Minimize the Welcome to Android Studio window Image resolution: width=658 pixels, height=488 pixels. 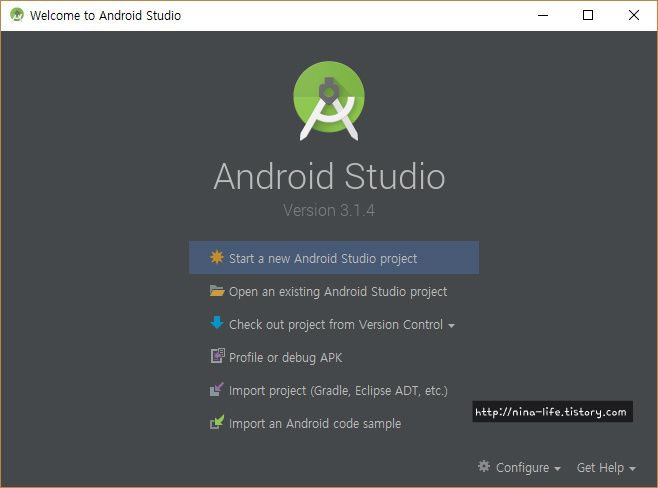tap(543, 15)
